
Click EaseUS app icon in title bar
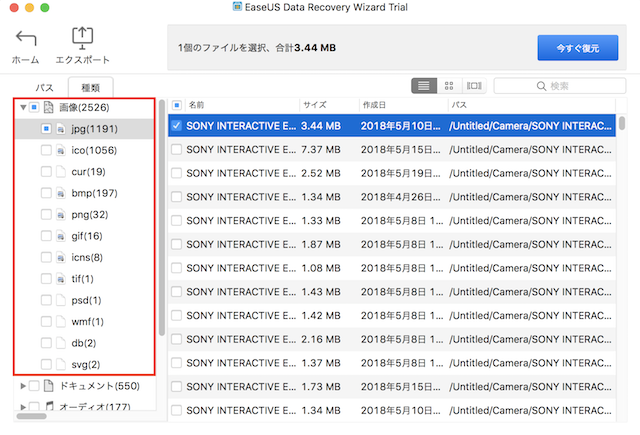[x=237, y=7]
